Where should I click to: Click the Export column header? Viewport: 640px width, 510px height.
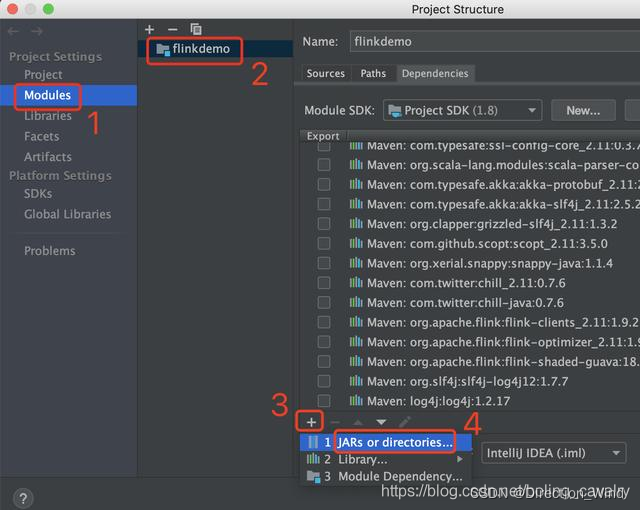pos(323,136)
